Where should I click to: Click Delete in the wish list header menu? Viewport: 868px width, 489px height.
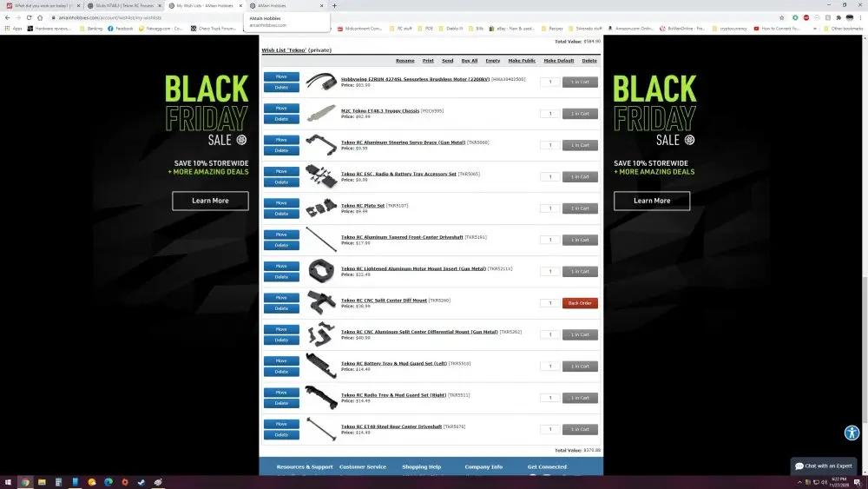pos(589,61)
